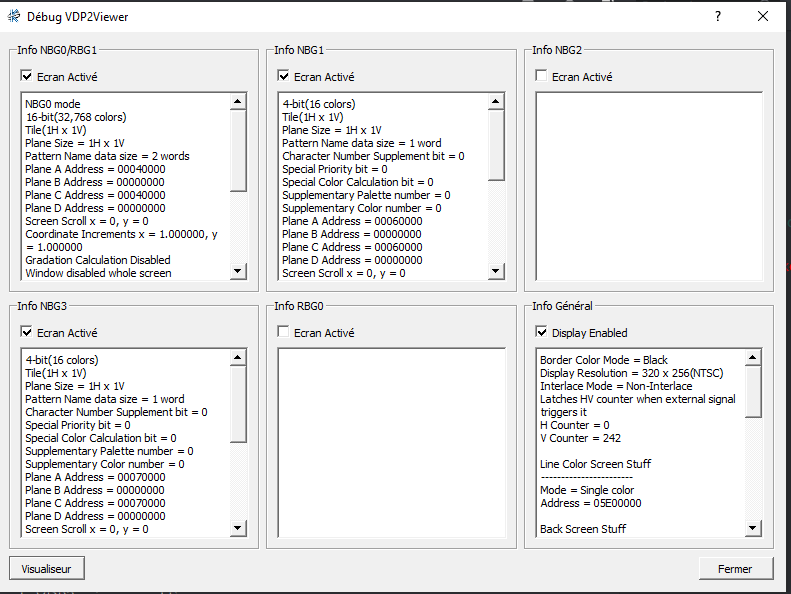Toggle Ecran Activé checkbox for NBG1
This screenshot has height=594, width=791.
[283, 76]
